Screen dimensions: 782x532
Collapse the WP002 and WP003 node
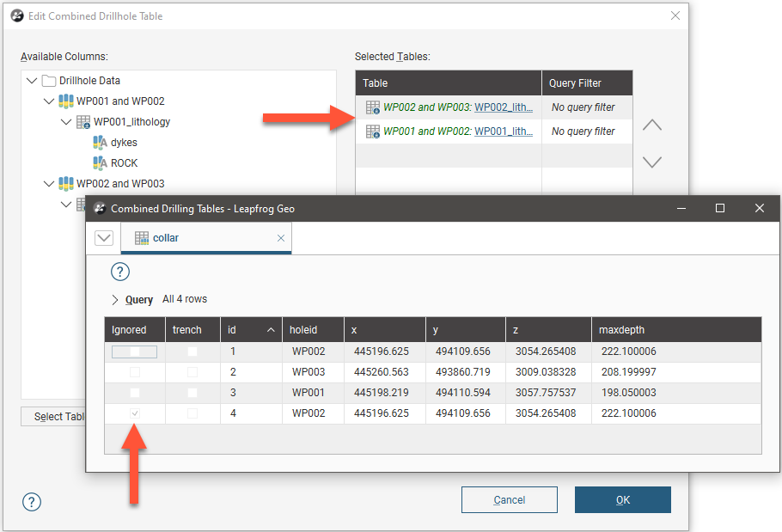(x=49, y=183)
